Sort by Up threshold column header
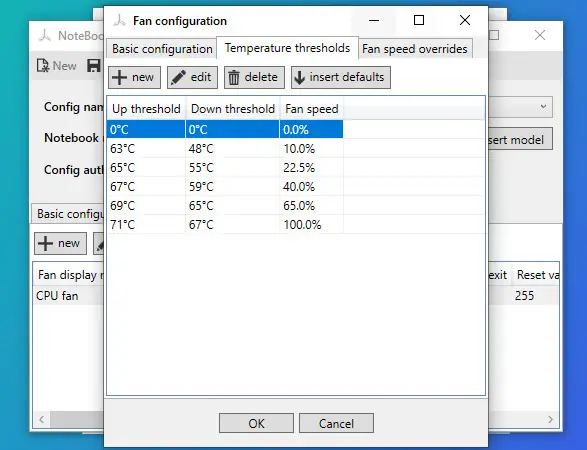Image resolution: width=587 pixels, height=450 pixels. [146, 109]
